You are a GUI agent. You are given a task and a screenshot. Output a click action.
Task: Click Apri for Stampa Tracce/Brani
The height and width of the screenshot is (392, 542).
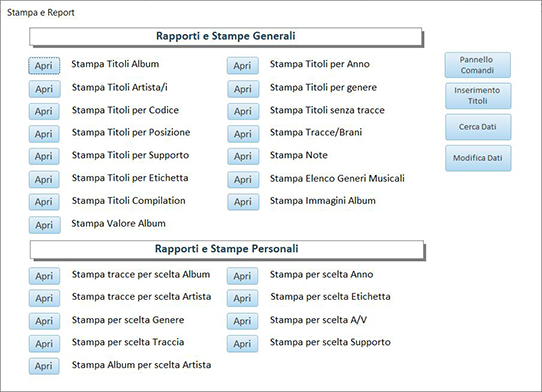(243, 134)
